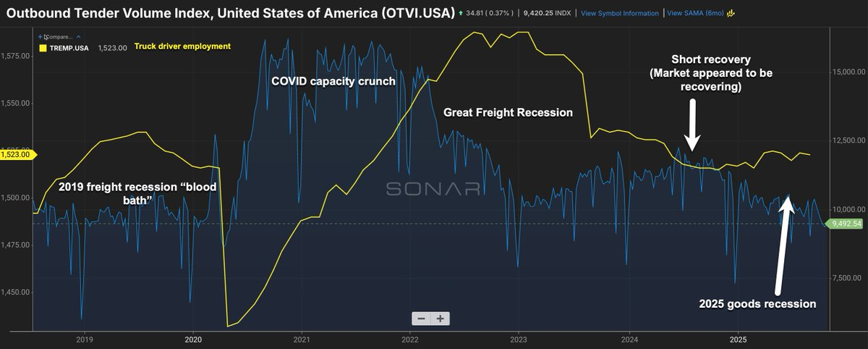The width and height of the screenshot is (868, 349).
Task: Collapse the compare legend chevron
Action: point(78,35)
